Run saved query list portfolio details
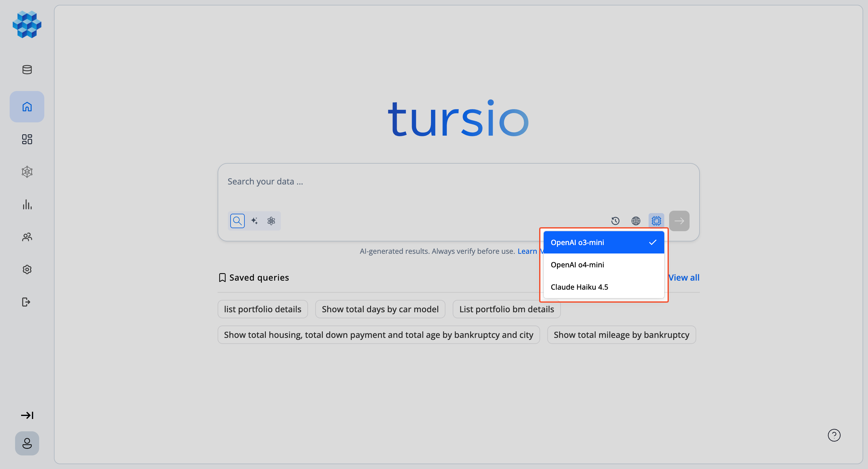This screenshot has width=868, height=469. 263,309
